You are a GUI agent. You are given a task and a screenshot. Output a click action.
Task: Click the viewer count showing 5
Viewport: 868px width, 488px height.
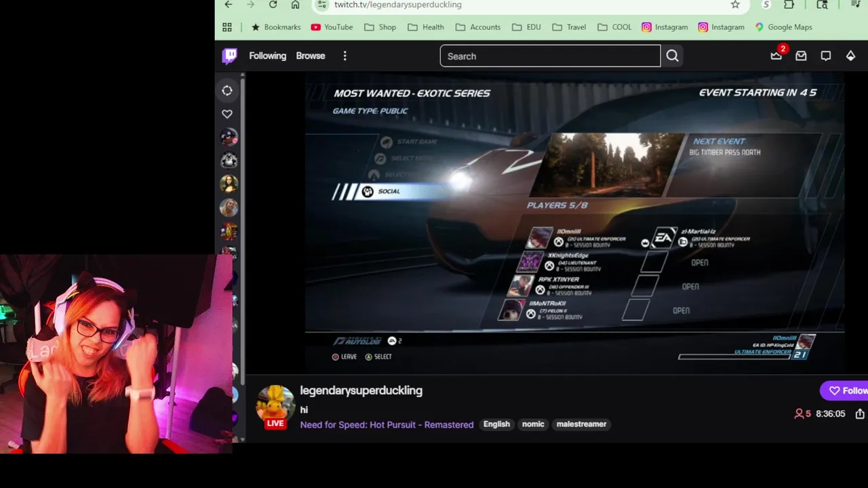click(803, 413)
